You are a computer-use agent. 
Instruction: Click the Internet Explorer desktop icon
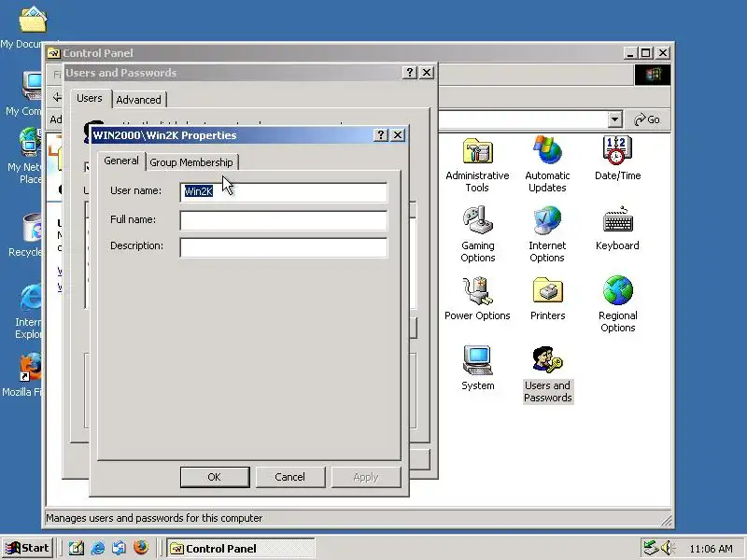click(29, 311)
